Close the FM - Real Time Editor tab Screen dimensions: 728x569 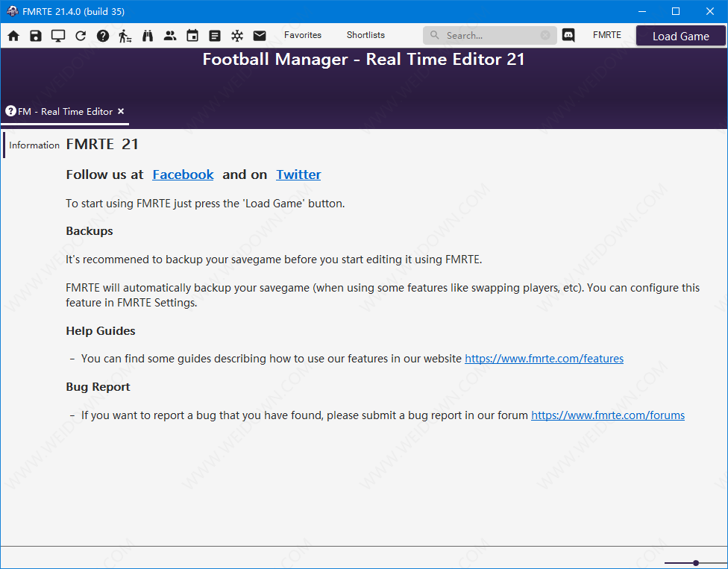pos(121,111)
